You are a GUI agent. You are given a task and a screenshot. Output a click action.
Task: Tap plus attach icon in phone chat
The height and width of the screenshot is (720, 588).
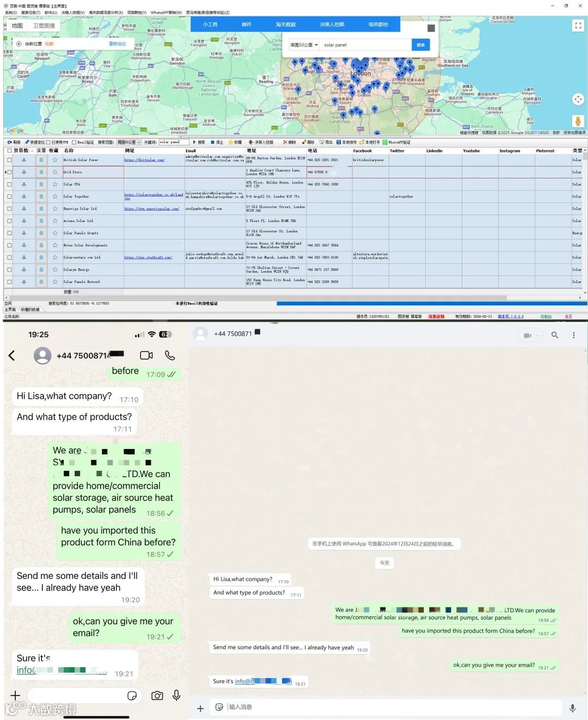pyautogui.click(x=15, y=695)
